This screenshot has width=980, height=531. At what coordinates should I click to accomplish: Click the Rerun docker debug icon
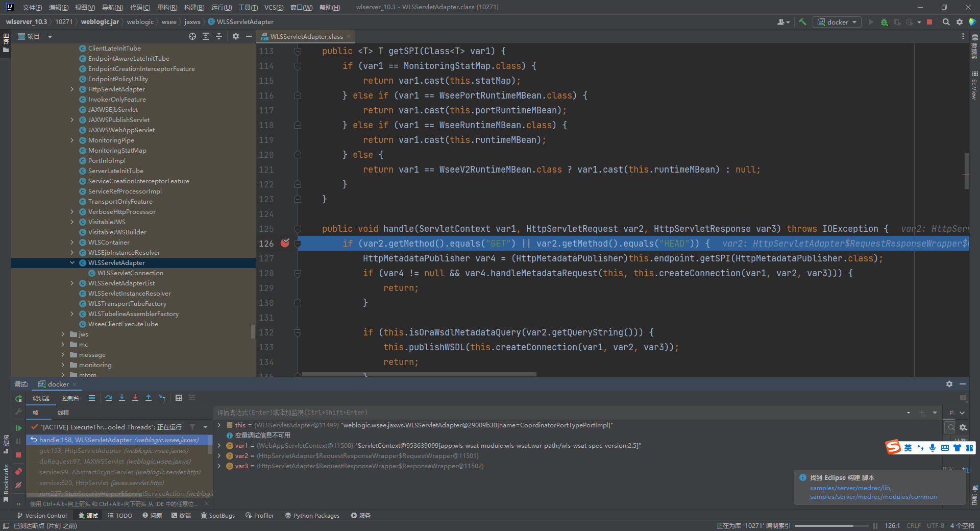pos(18,398)
